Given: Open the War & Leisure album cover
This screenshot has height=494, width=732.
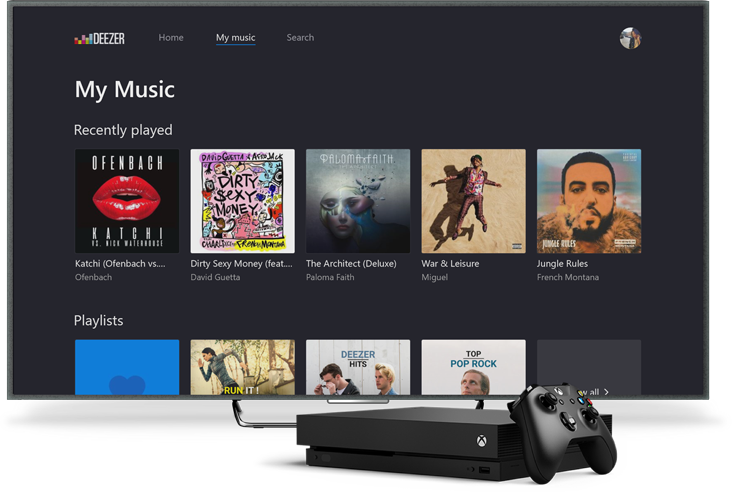Looking at the screenshot, I should 473,201.
